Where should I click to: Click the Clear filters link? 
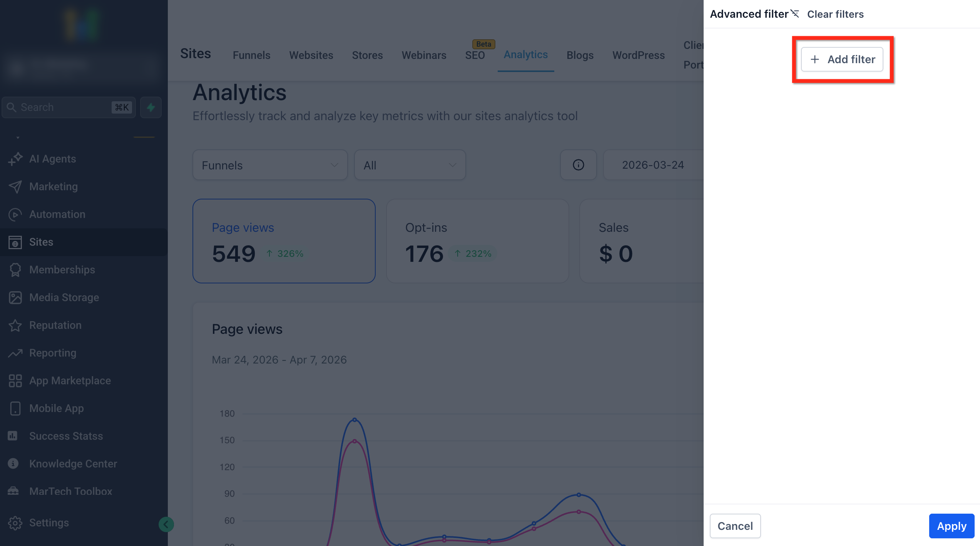(x=835, y=14)
